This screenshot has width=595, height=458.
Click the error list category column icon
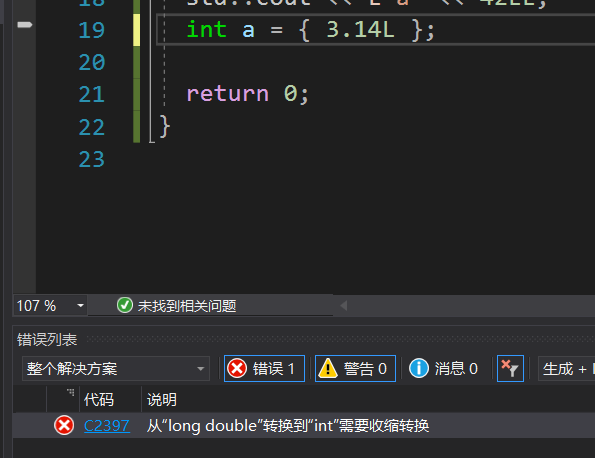click(x=71, y=392)
